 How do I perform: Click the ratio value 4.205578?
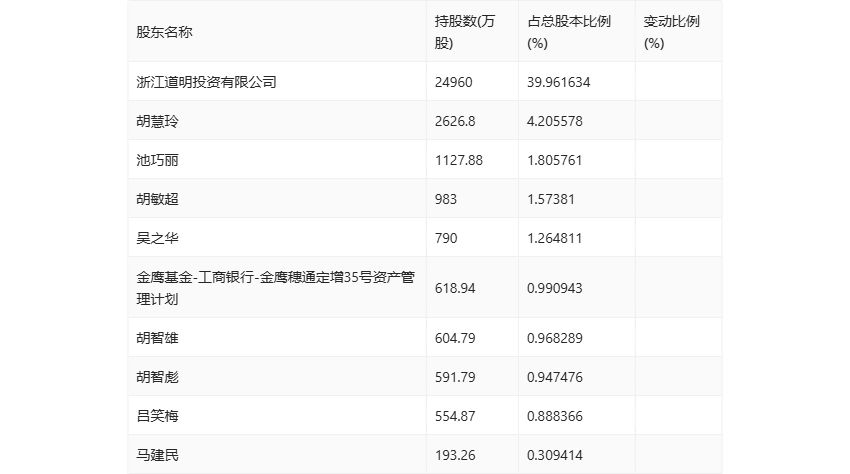[x=555, y=121]
